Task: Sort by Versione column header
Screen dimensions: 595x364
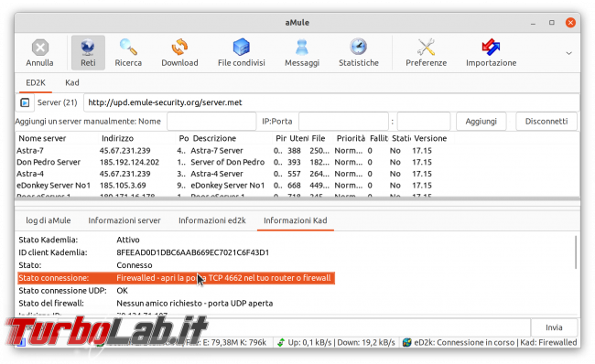Action: point(430,138)
